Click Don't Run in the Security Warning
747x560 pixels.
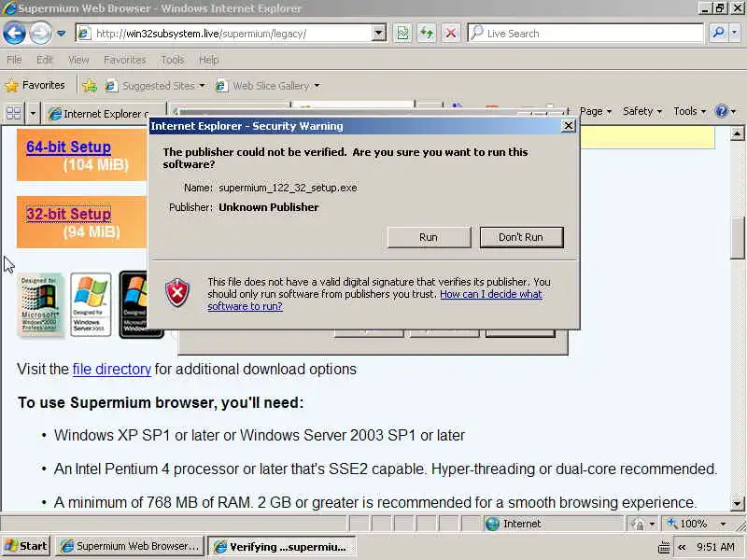521,237
